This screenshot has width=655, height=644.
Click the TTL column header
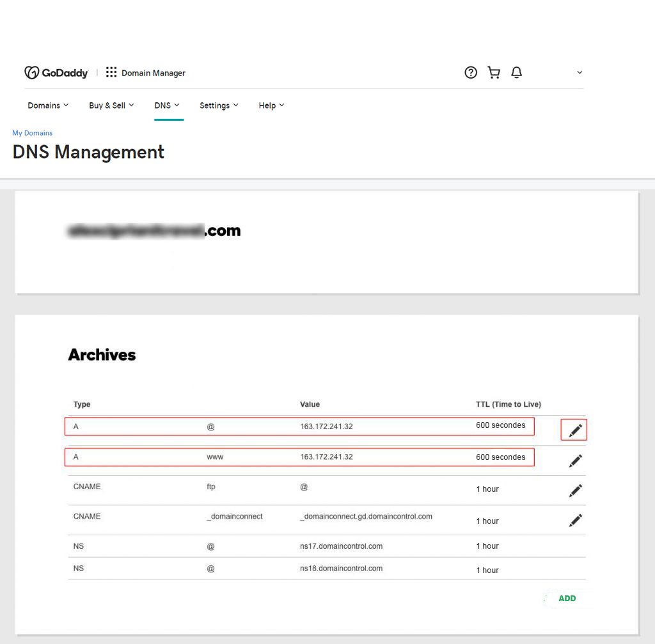coord(508,404)
